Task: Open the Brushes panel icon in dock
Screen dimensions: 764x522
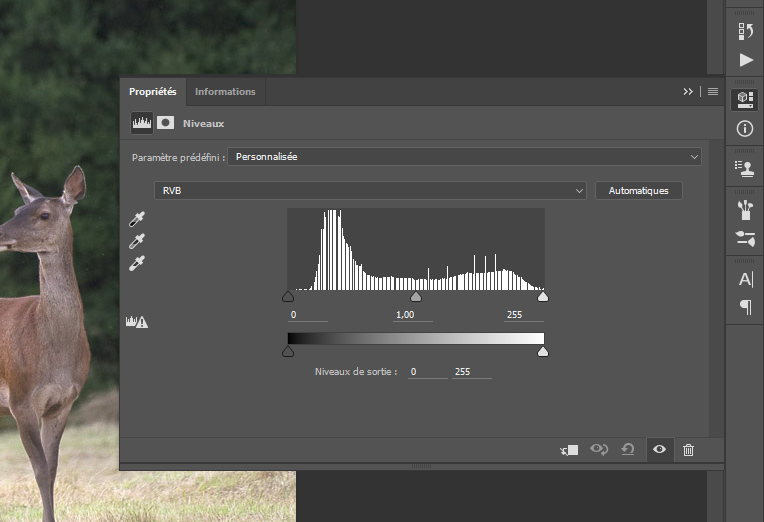Action: click(x=745, y=211)
